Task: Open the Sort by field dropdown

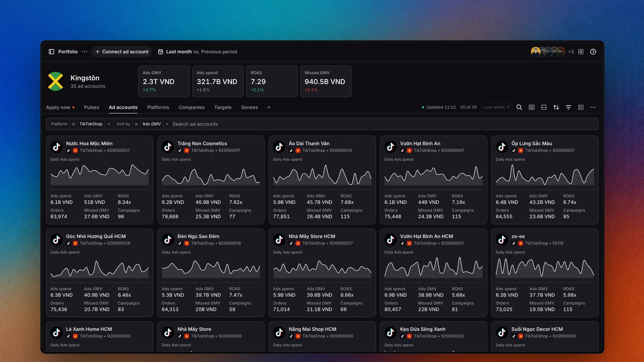Action: point(123,124)
